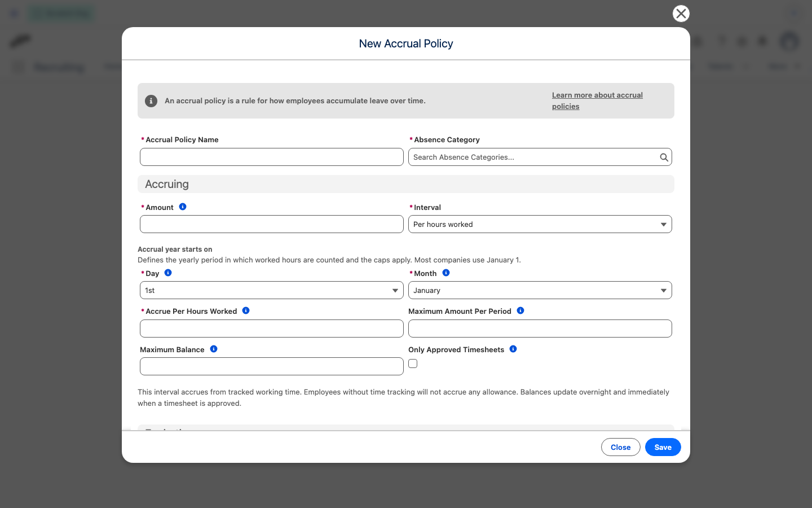Screen dimensions: 812x508
Task: Open info icon beside Only Approved Timesheets
Action: (x=513, y=349)
